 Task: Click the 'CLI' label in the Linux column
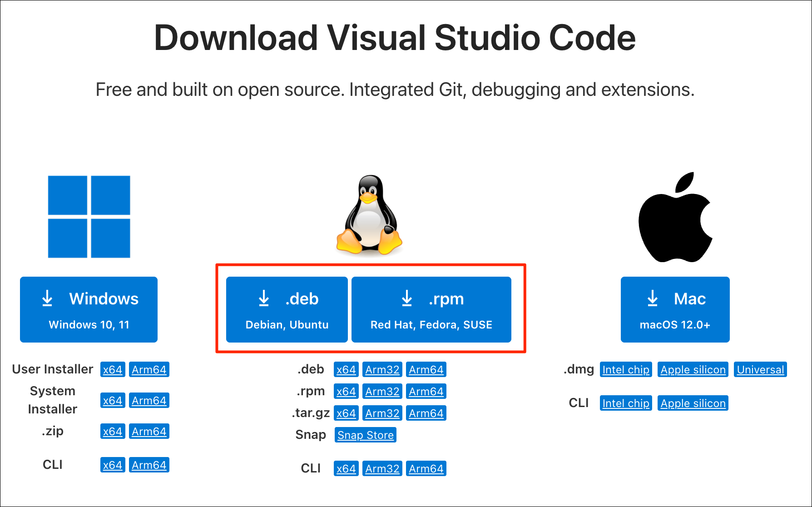pyautogui.click(x=311, y=468)
